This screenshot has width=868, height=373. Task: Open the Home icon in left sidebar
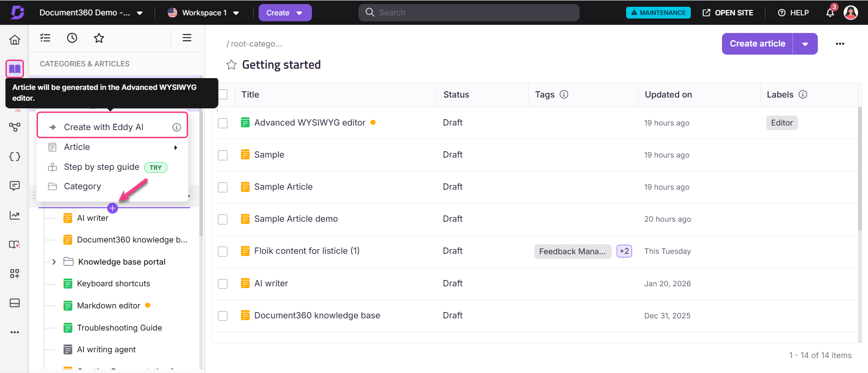pos(15,40)
